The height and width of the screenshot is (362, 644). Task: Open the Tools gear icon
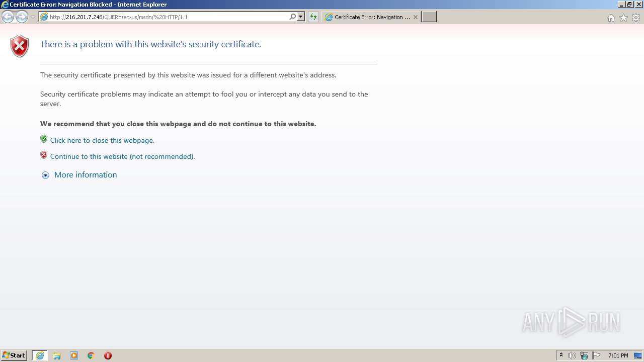(636, 18)
